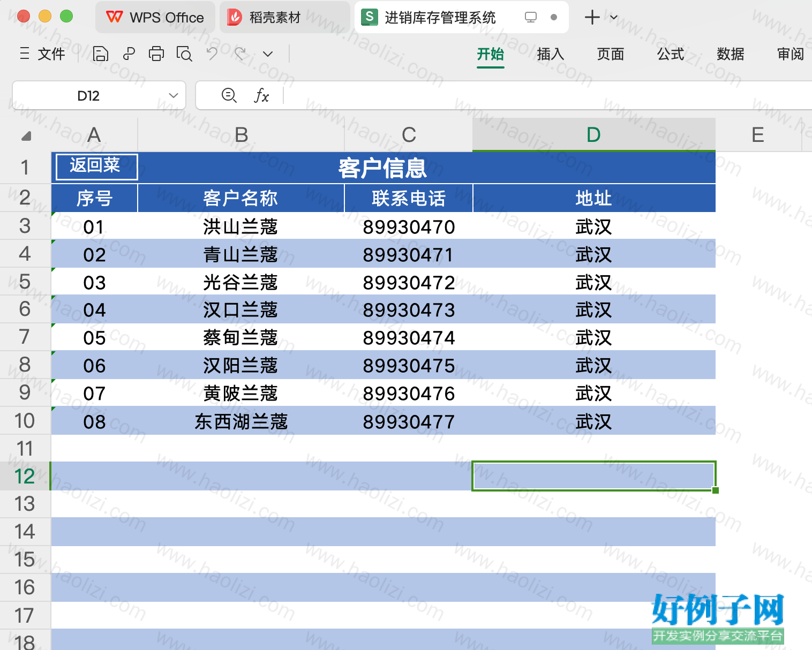Click cell containing 青山兰蔻
The height and width of the screenshot is (650, 812).
[x=241, y=254]
